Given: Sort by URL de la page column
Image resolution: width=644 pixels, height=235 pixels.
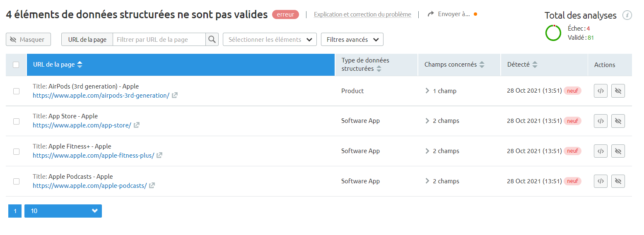Looking at the screenshot, I should [x=80, y=65].
